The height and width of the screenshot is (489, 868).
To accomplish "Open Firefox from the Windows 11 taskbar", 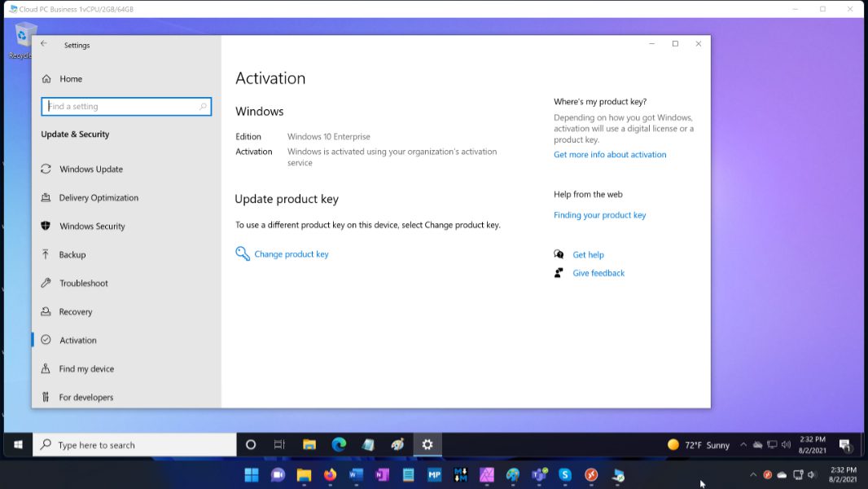I will tap(330, 474).
